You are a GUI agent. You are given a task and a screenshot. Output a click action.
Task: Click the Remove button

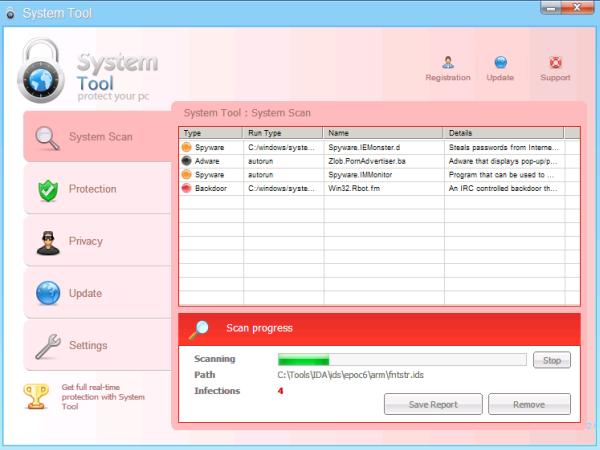pos(529,404)
